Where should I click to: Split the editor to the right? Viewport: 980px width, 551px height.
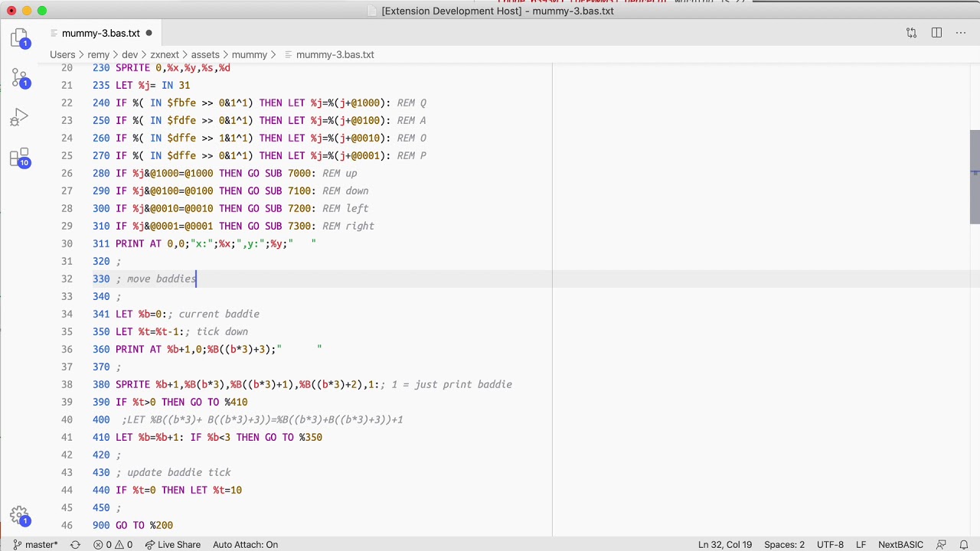coord(936,33)
